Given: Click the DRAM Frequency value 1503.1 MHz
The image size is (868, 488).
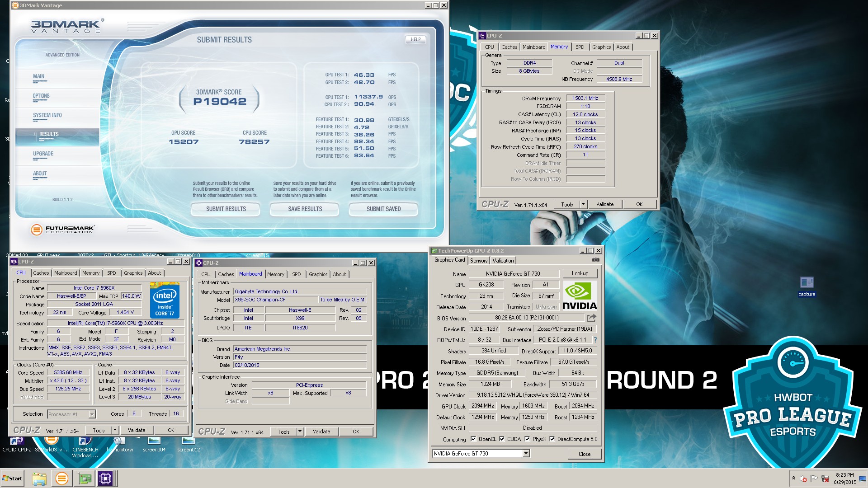Looking at the screenshot, I should [x=585, y=98].
